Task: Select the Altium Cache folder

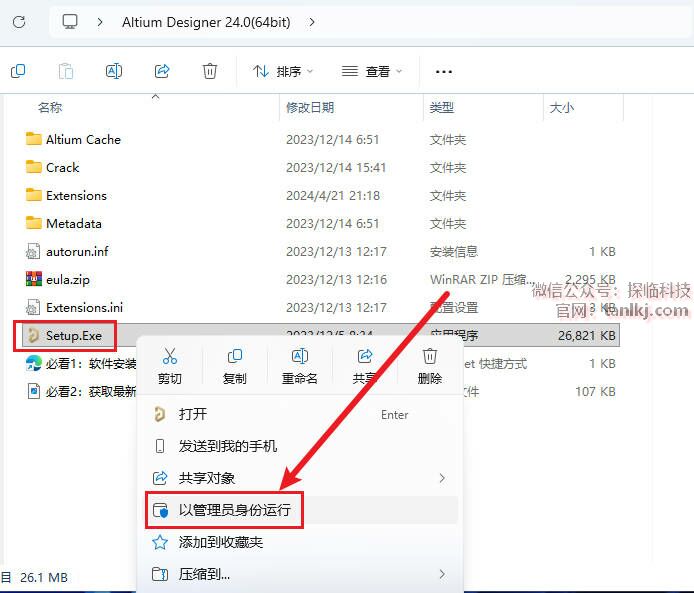Action: [83, 140]
